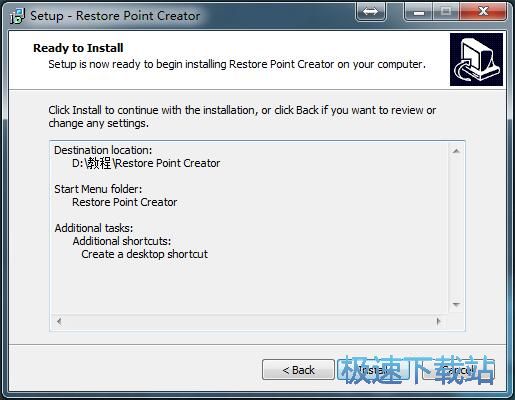This screenshot has height=400, width=515.
Task: Click the 'Destination location:' text
Action: pyautogui.click(x=103, y=150)
